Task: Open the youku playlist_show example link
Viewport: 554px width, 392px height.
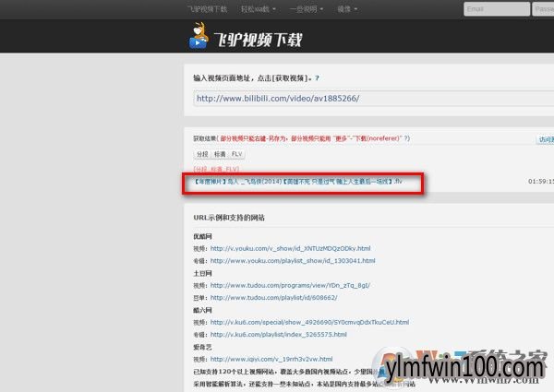Action: [293, 261]
